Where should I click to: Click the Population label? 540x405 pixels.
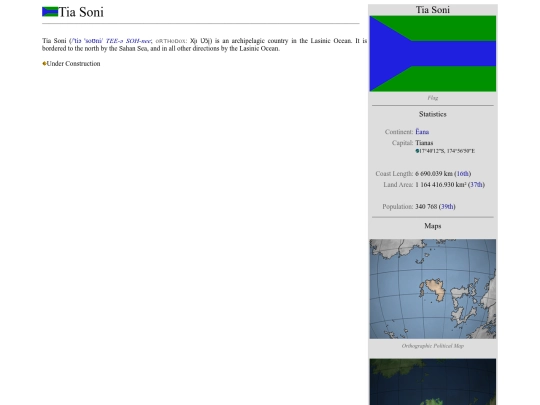pyautogui.click(x=398, y=207)
